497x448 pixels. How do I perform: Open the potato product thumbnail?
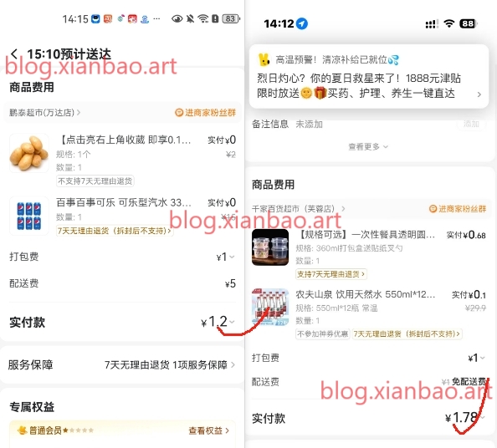pyautogui.click(x=29, y=153)
